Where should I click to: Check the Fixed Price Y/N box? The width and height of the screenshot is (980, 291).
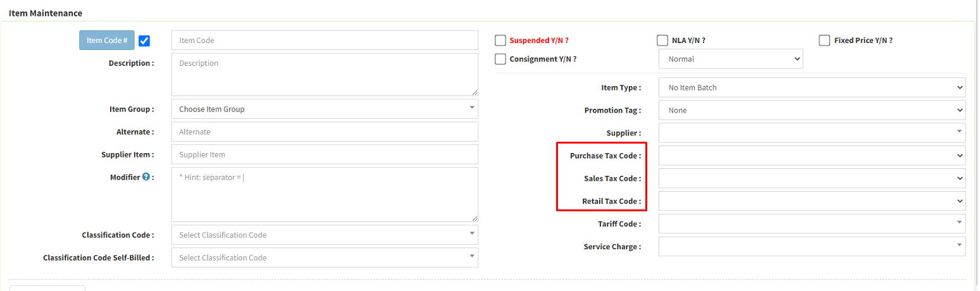[x=824, y=40]
